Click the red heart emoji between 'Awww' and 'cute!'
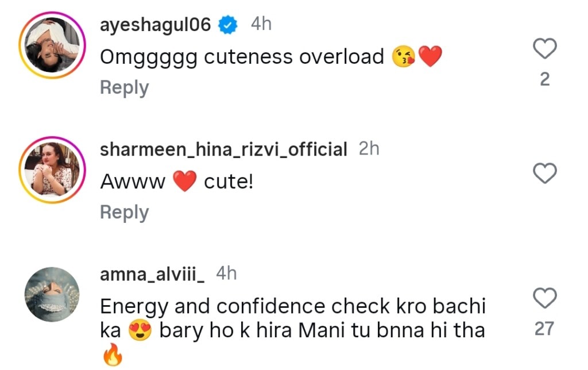Screen dimensions: 588x370 coord(185,182)
